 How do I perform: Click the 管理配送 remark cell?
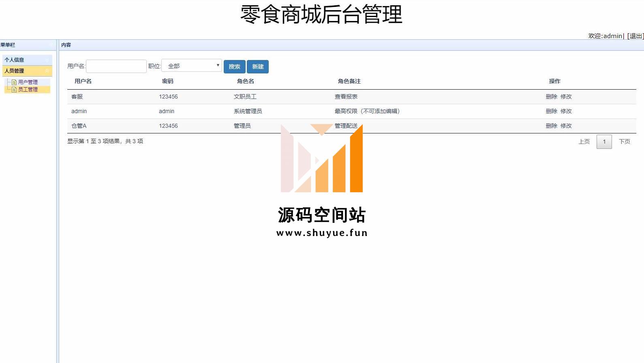point(346,126)
